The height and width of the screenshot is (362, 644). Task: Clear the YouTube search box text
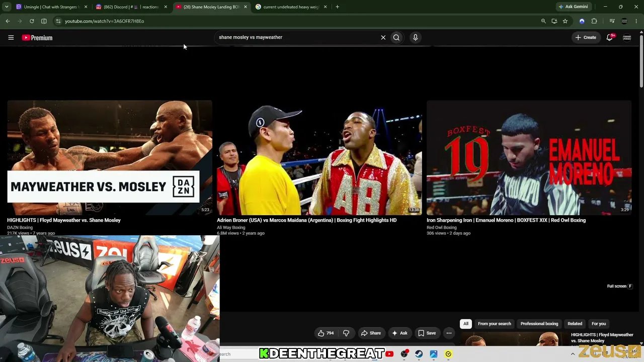383,37
